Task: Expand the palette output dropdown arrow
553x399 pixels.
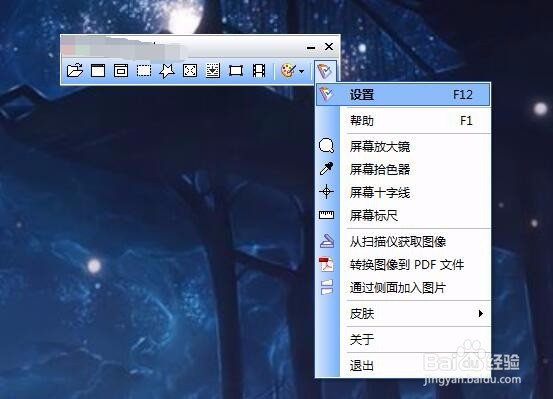Action: coord(302,71)
